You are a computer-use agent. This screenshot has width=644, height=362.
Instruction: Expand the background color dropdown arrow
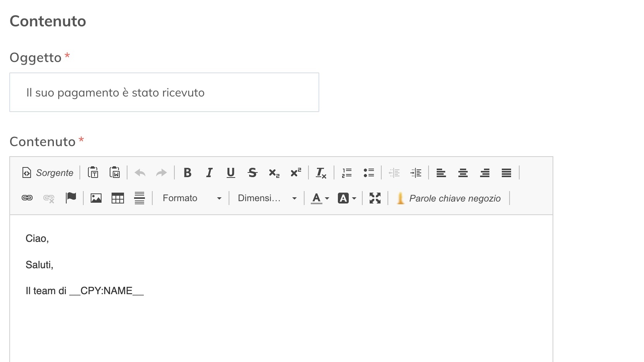tap(355, 198)
